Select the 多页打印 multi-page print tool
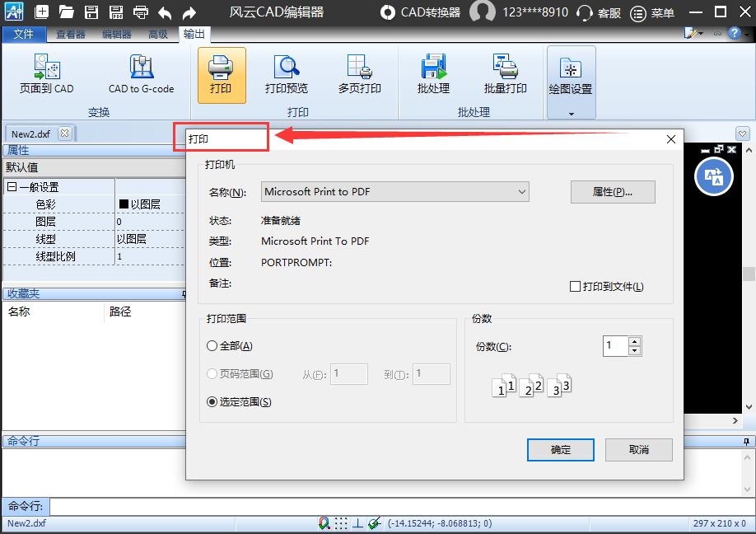The width and height of the screenshot is (756, 534). [x=358, y=76]
